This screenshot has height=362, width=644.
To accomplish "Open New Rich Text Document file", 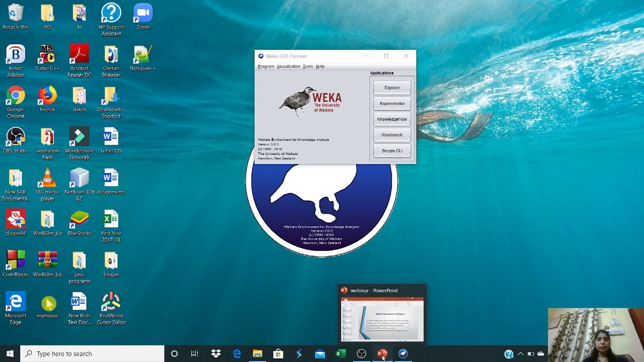I will coord(79,308).
